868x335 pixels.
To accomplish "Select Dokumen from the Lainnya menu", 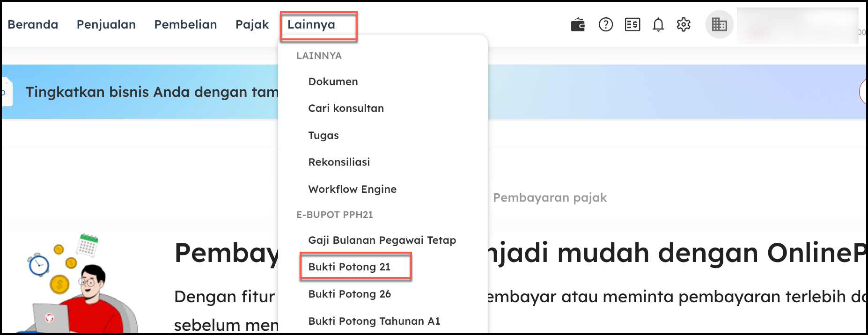I will (333, 81).
